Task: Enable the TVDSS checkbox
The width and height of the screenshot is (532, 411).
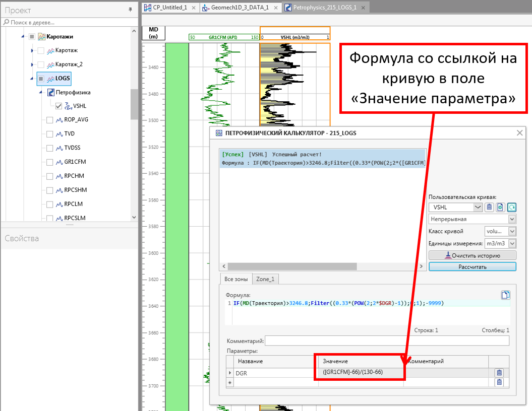Action: tap(49, 148)
